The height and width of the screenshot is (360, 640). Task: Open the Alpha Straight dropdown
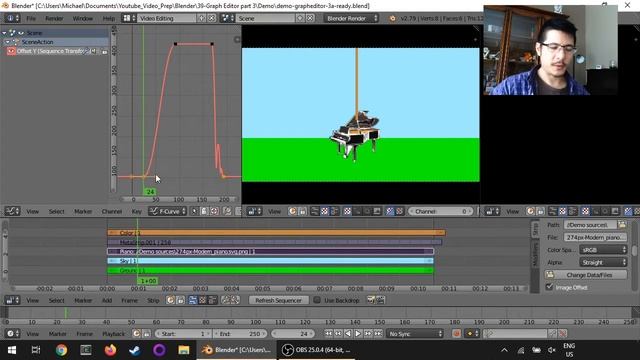pyautogui.click(x=603, y=262)
